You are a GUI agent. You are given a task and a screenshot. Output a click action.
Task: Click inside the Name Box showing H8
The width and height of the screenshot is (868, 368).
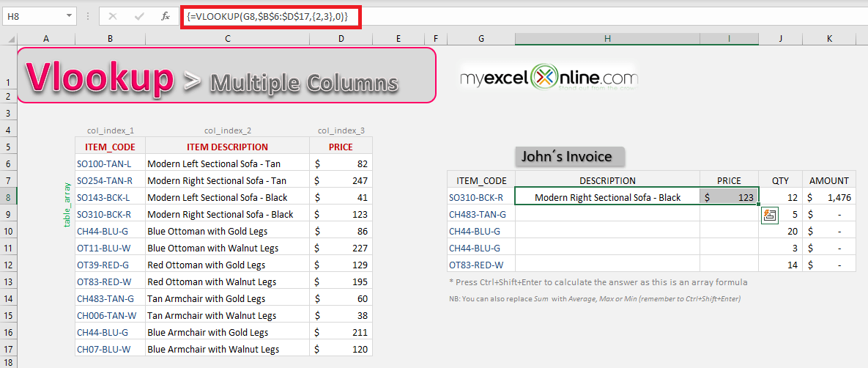pyautogui.click(x=33, y=17)
